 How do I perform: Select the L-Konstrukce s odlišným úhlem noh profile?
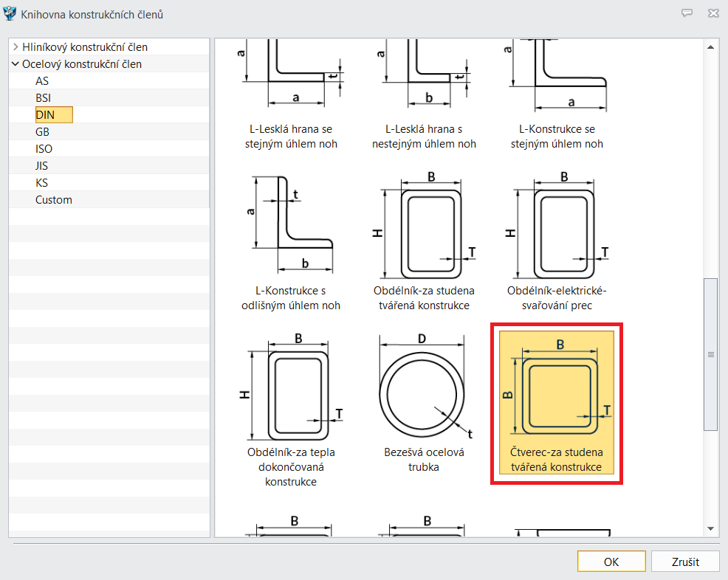[x=291, y=243]
